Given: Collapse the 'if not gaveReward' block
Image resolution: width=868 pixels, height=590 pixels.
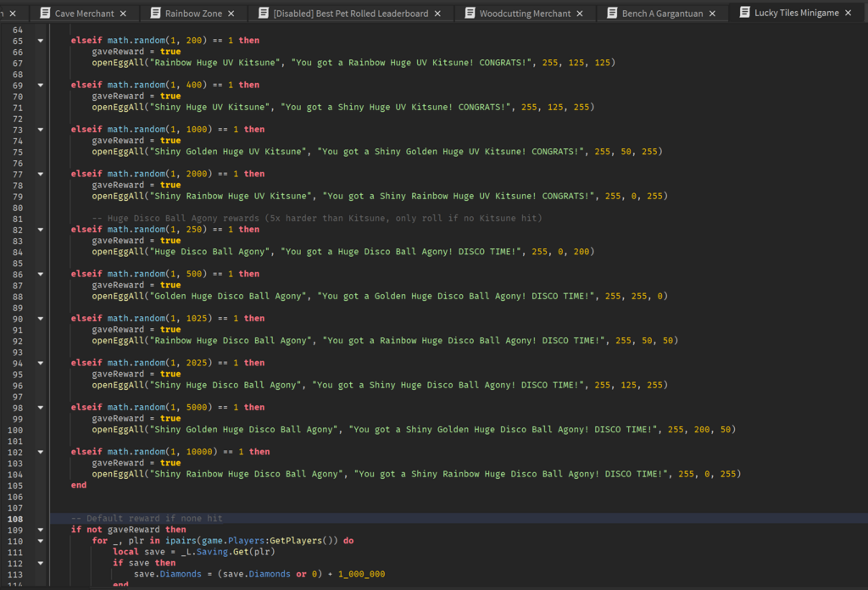Looking at the screenshot, I should click(x=40, y=530).
